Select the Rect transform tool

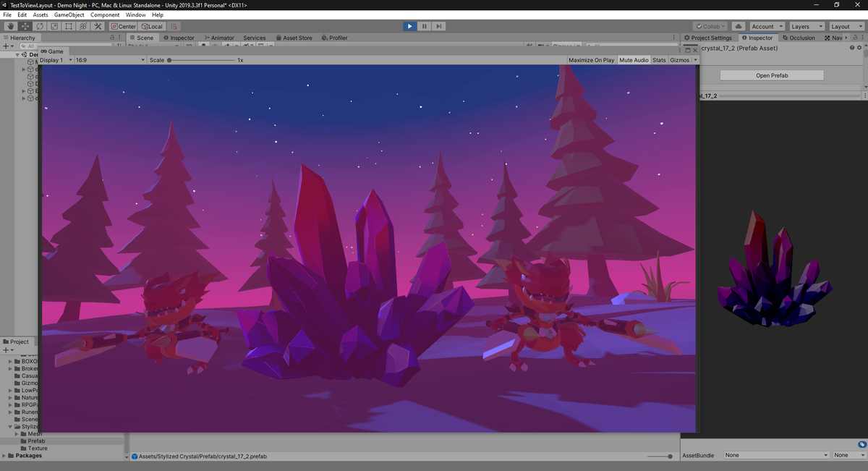point(69,26)
